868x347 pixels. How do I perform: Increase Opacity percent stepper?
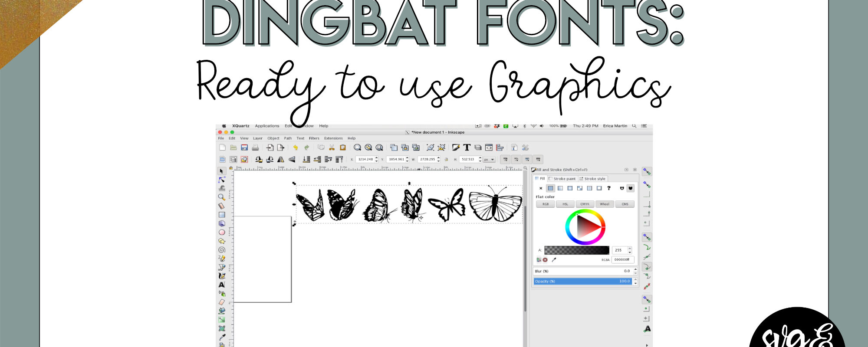point(635,280)
